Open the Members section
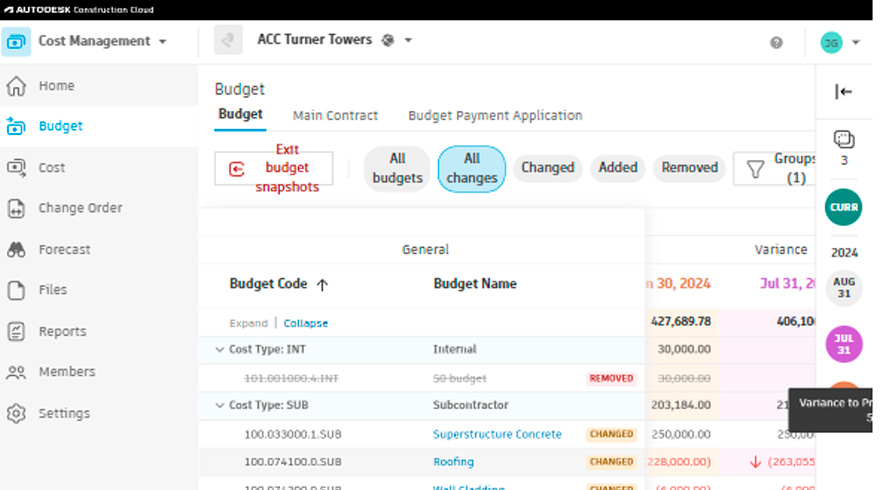Viewport: 890px width, 490px height. (x=66, y=372)
